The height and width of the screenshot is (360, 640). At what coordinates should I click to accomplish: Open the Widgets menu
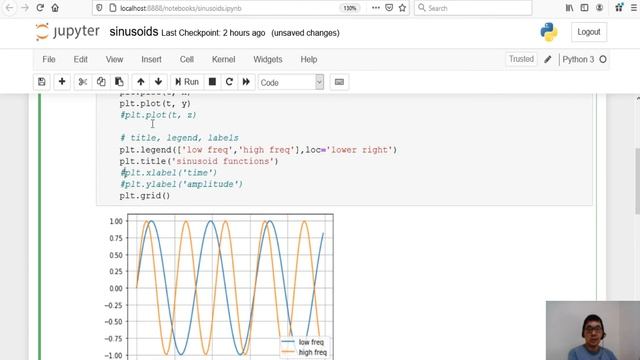(x=268, y=60)
